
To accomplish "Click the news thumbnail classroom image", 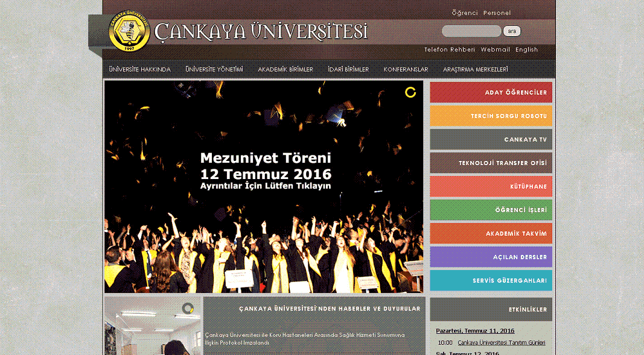I will click(x=153, y=326).
